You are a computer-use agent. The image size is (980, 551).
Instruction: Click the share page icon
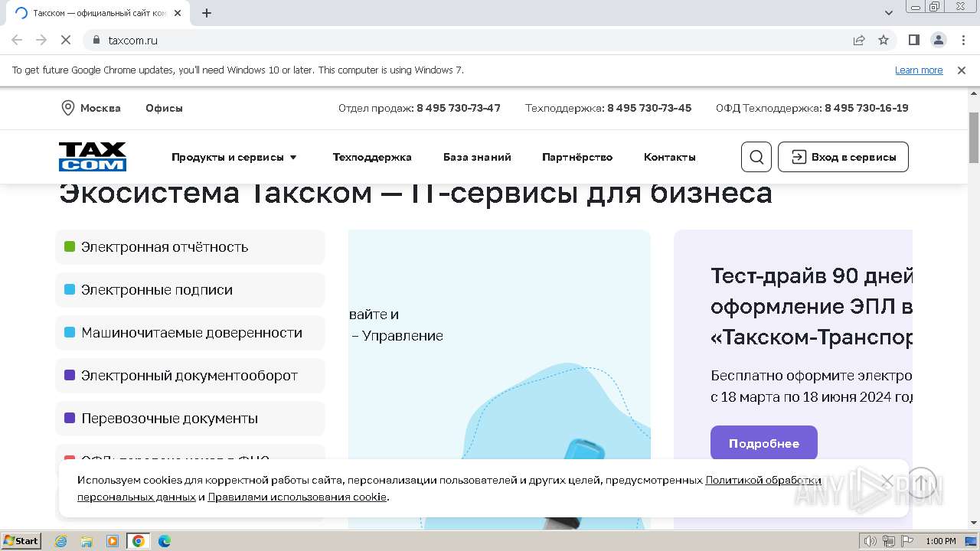859,40
